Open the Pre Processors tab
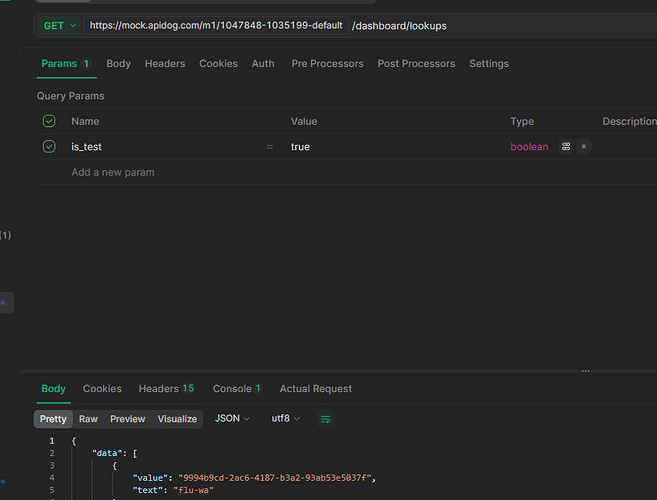 point(327,64)
